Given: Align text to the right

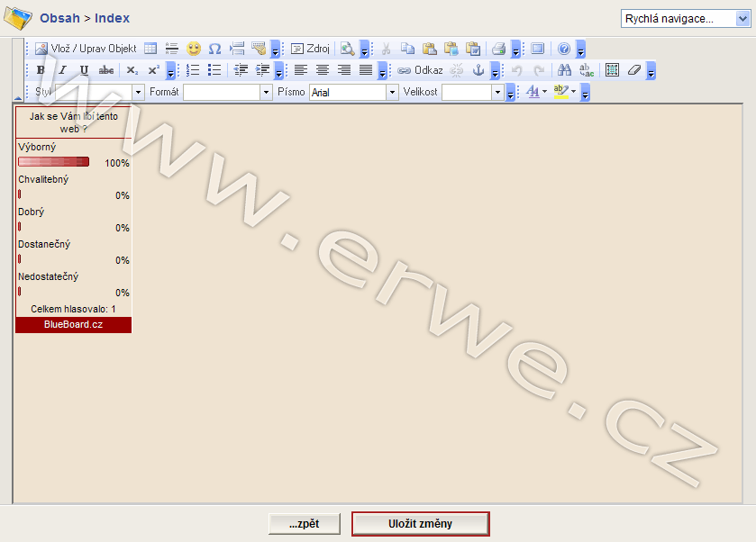Looking at the screenshot, I should pyautogui.click(x=344, y=70).
